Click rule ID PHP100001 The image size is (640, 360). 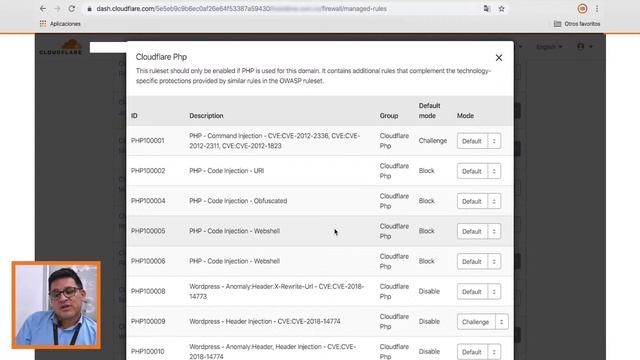147,140
